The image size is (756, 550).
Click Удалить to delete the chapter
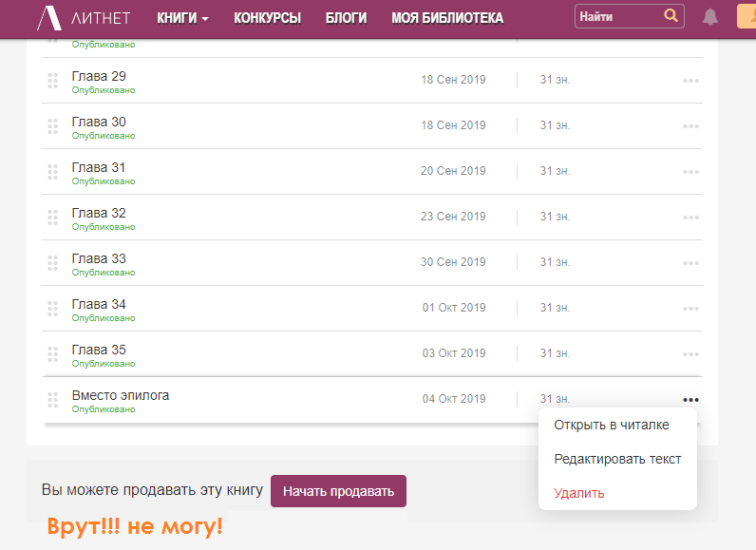578,493
